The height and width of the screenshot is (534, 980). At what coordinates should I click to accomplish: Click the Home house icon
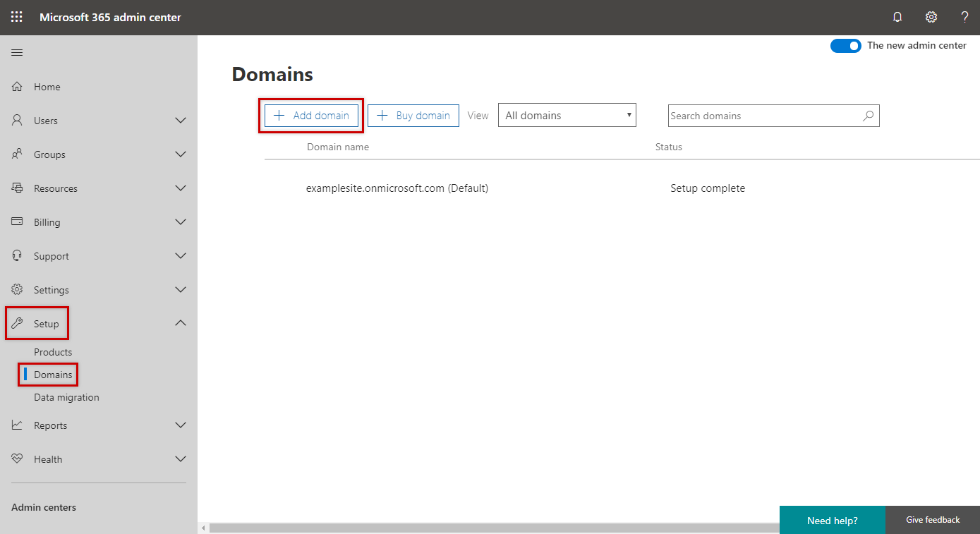18,87
